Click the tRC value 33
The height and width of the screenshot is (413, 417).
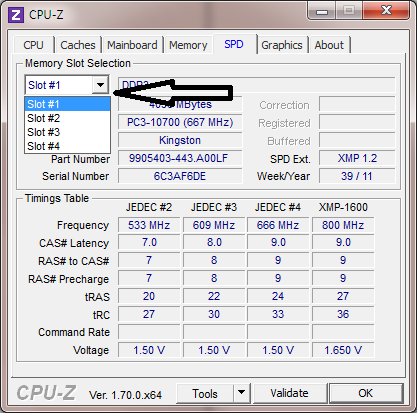[278, 314]
